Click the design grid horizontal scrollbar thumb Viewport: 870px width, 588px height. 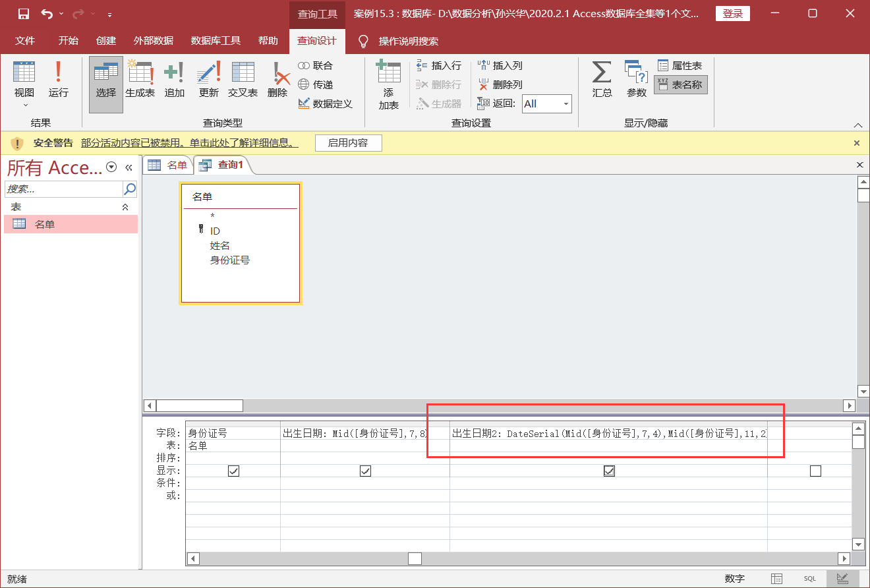coord(415,558)
